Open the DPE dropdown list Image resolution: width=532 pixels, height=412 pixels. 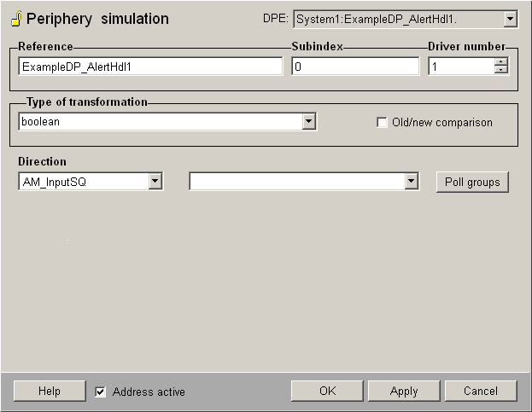click(510, 19)
